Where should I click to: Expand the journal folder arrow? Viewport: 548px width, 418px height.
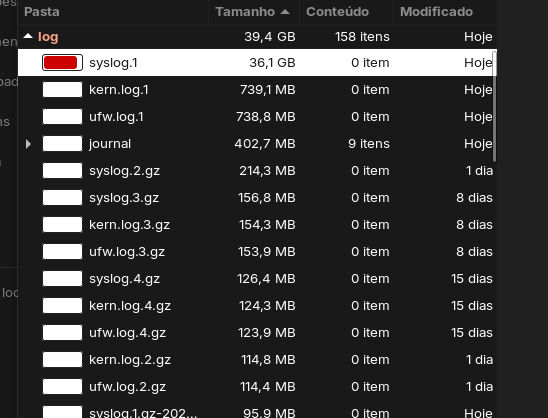(28, 144)
